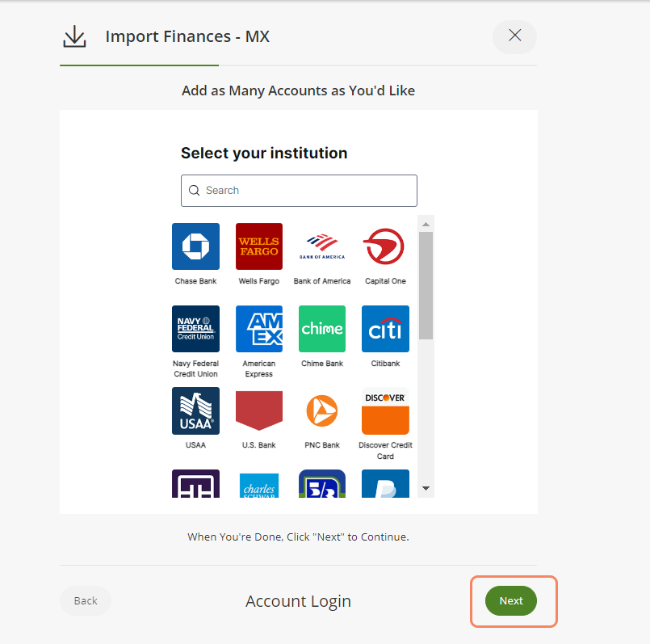This screenshot has width=650, height=644.
Task: Click into the institution Search field
Action: (299, 191)
